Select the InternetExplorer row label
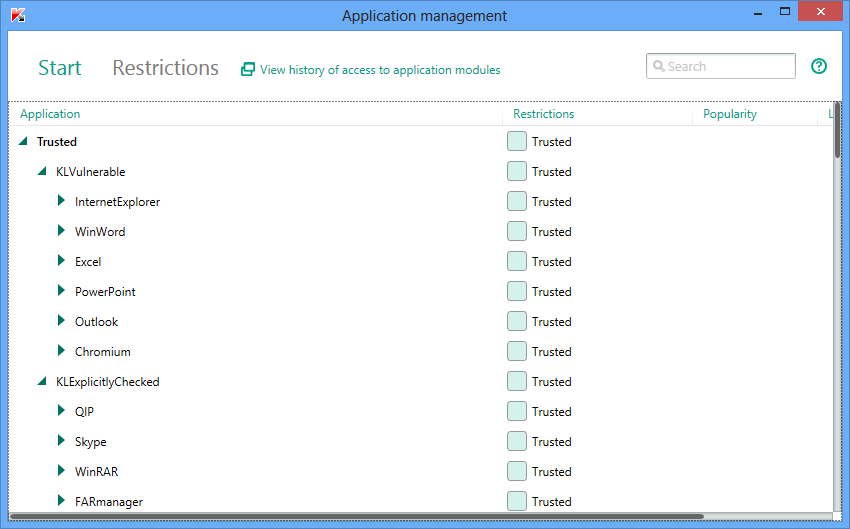 [x=117, y=202]
